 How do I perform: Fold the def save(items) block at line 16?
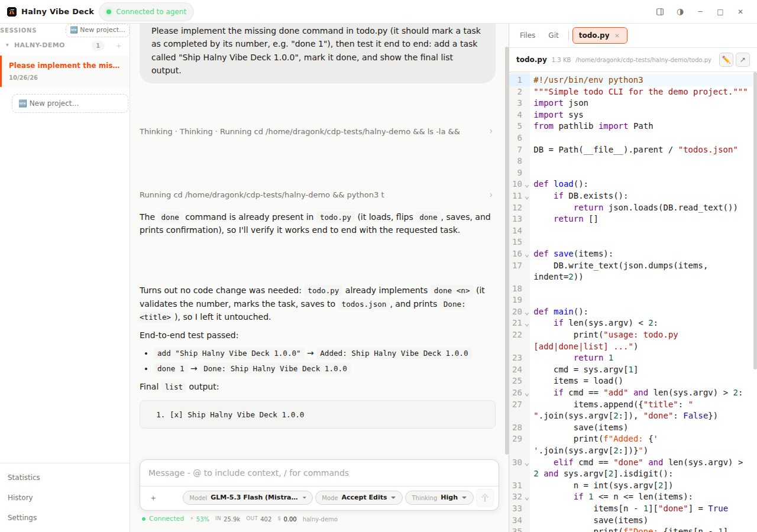527,255
